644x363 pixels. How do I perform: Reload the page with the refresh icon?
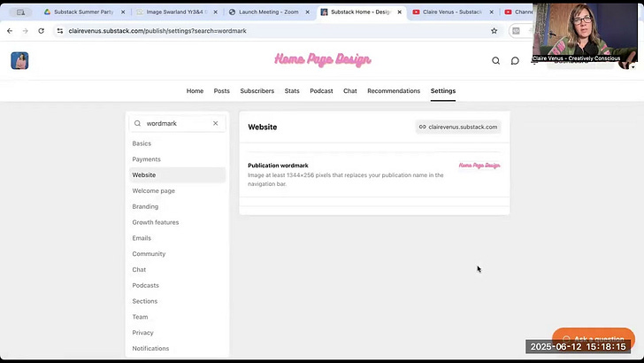coord(41,31)
